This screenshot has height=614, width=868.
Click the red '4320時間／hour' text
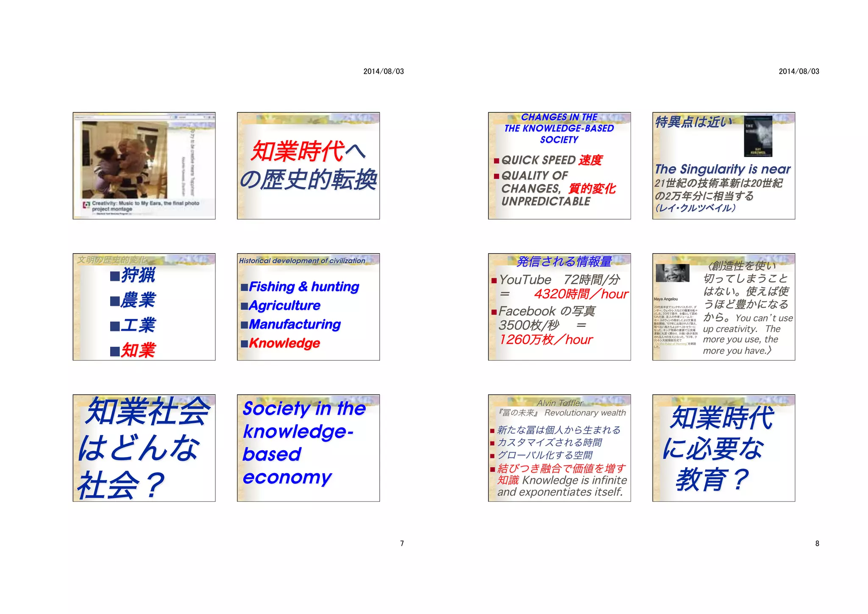point(581,294)
